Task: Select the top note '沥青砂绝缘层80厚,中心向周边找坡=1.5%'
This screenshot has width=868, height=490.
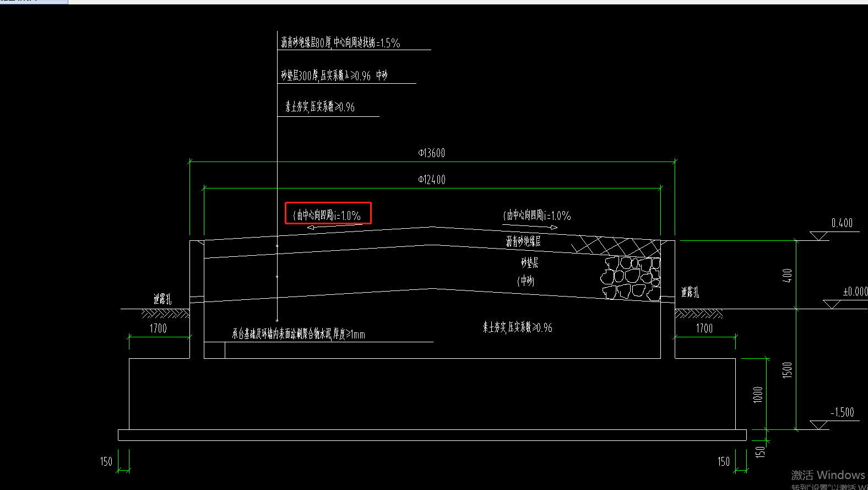Action: pyautogui.click(x=340, y=42)
